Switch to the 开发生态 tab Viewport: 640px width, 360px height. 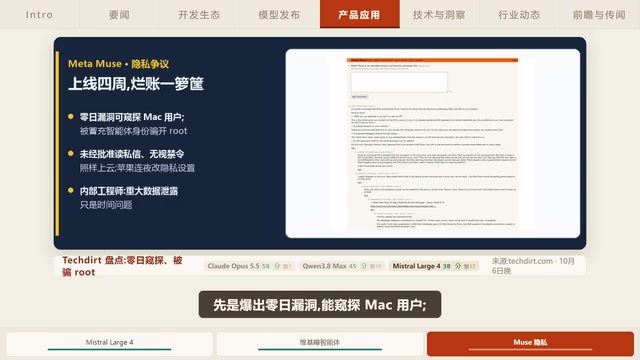pos(199,14)
